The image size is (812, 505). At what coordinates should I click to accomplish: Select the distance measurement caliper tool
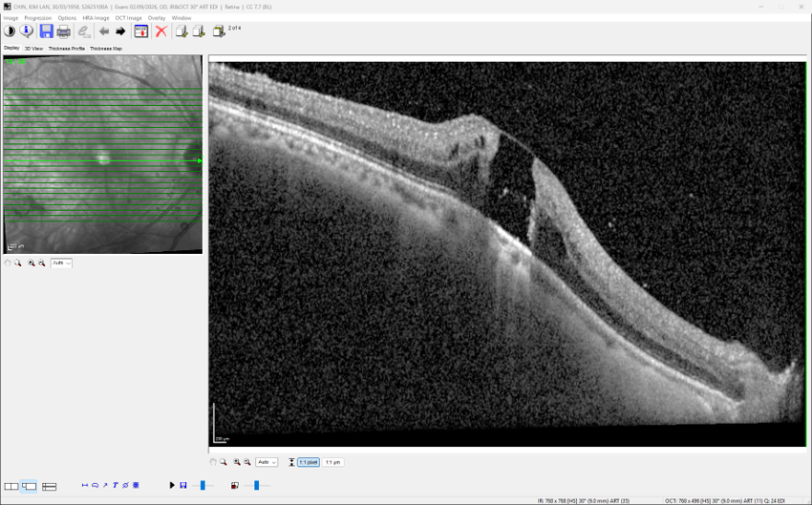(x=85, y=485)
